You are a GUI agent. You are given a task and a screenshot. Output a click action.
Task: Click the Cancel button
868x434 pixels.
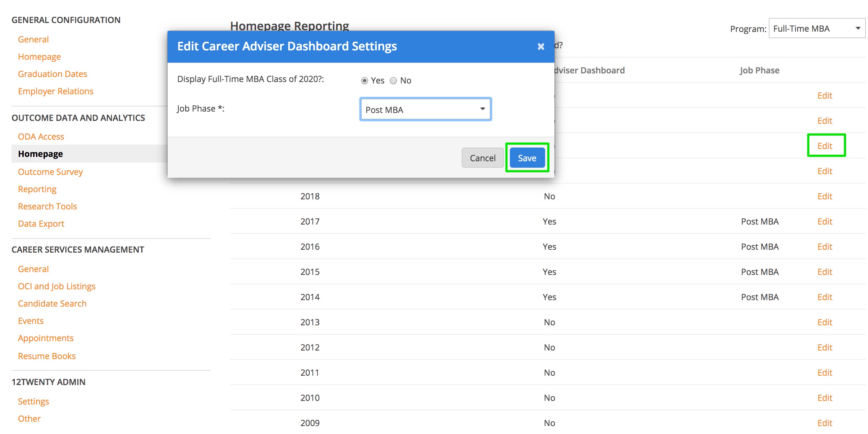pyautogui.click(x=482, y=157)
